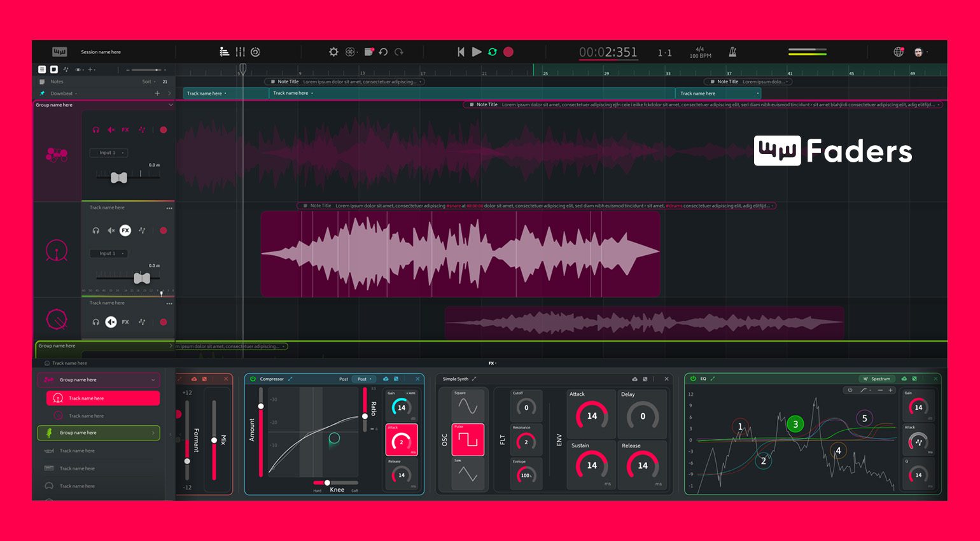This screenshot has width=980, height=541.
Task: Toggle the metronome icon
Action: [x=732, y=52]
